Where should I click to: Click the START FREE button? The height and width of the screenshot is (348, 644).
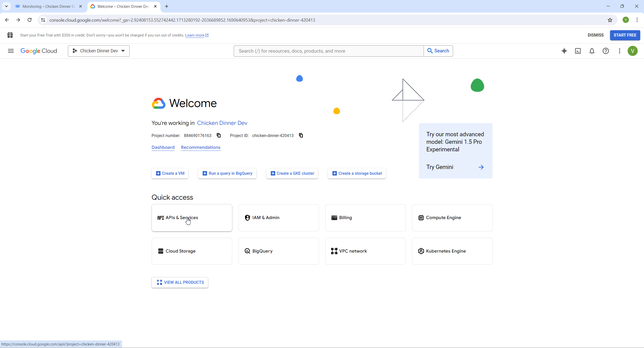click(x=625, y=35)
